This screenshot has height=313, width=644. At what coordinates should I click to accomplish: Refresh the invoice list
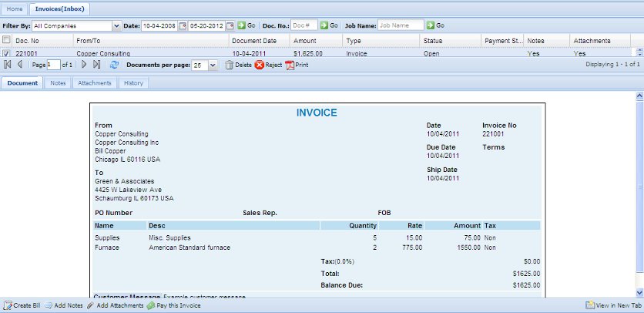pyautogui.click(x=115, y=66)
